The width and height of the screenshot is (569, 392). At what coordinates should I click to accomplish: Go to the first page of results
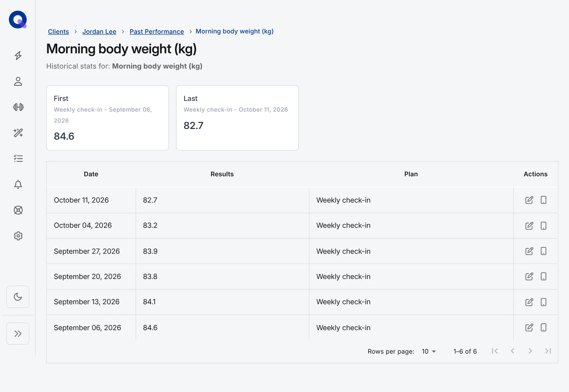pos(495,351)
